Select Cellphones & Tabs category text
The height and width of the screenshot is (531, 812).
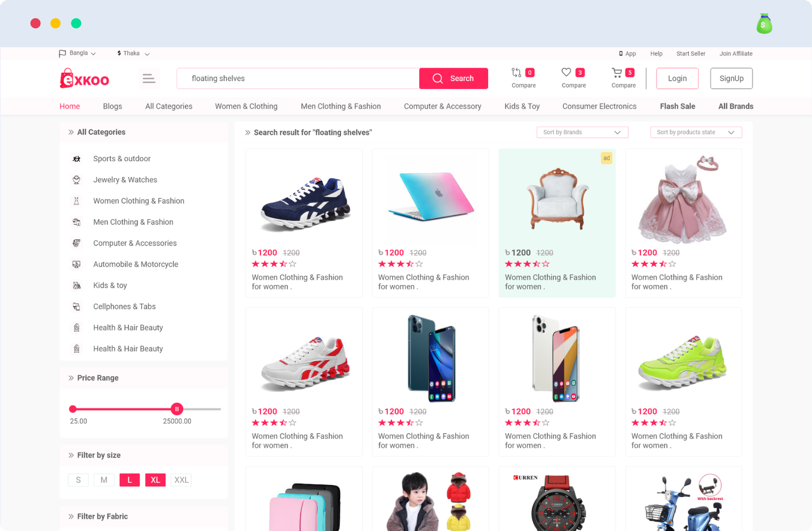tap(124, 306)
